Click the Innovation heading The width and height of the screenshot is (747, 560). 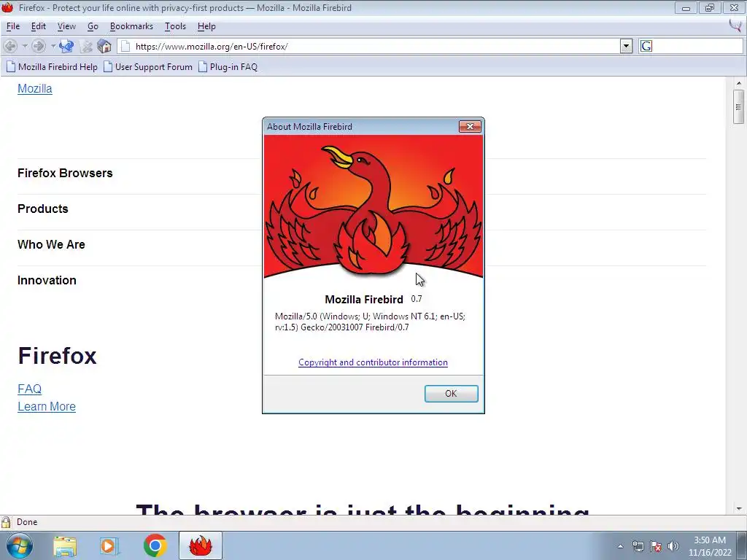pos(47,280)
